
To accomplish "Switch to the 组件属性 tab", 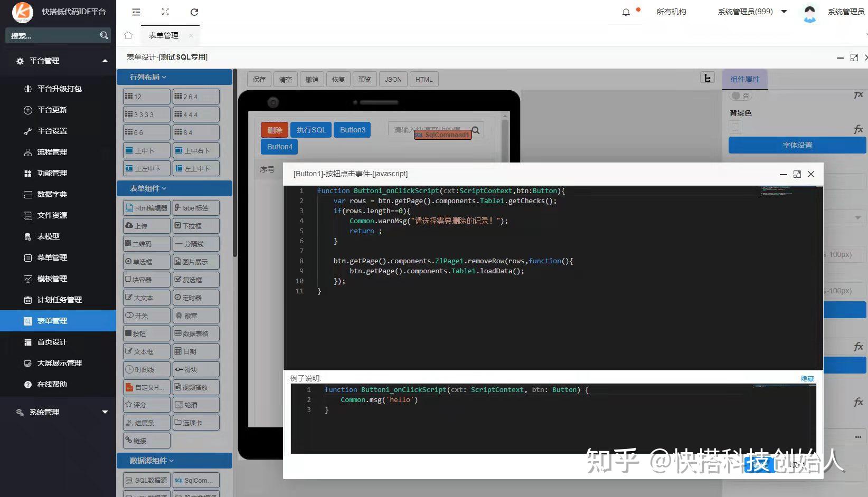I will (745, 79).
